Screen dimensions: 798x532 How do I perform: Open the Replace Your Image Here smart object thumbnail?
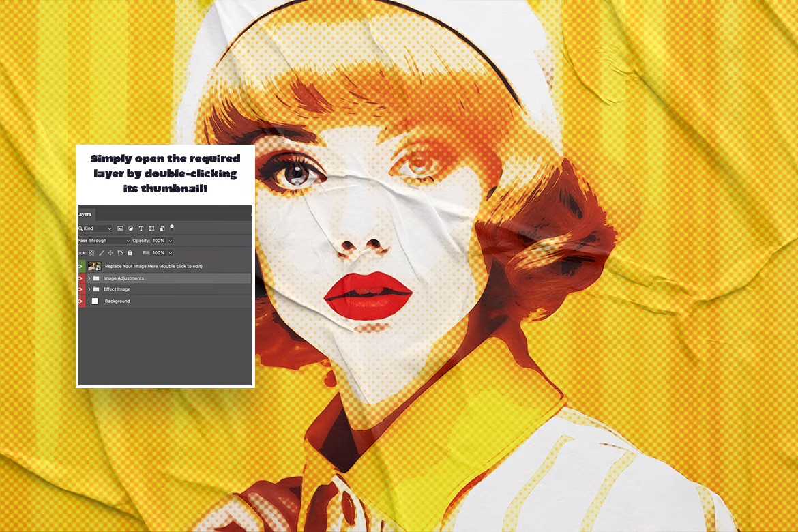[94, 266]
